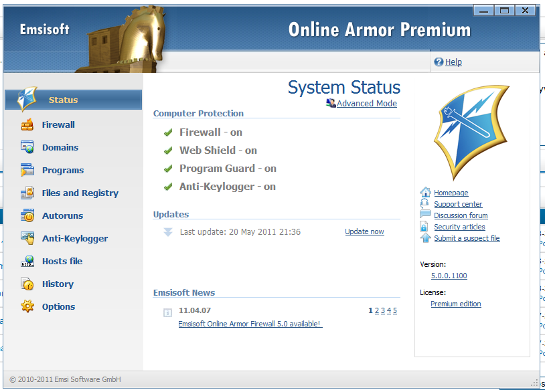
Task: Click the Programs window icon
Action: click(x=27, y=170)
